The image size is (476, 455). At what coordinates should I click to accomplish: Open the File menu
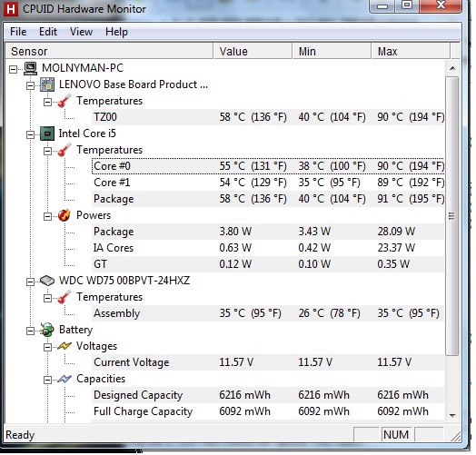[x=18, y=32]
